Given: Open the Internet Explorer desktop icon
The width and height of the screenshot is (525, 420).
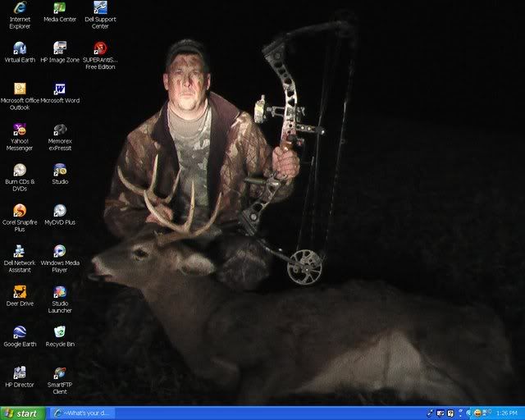Looking at the screenshot, I should pos(20,15).
